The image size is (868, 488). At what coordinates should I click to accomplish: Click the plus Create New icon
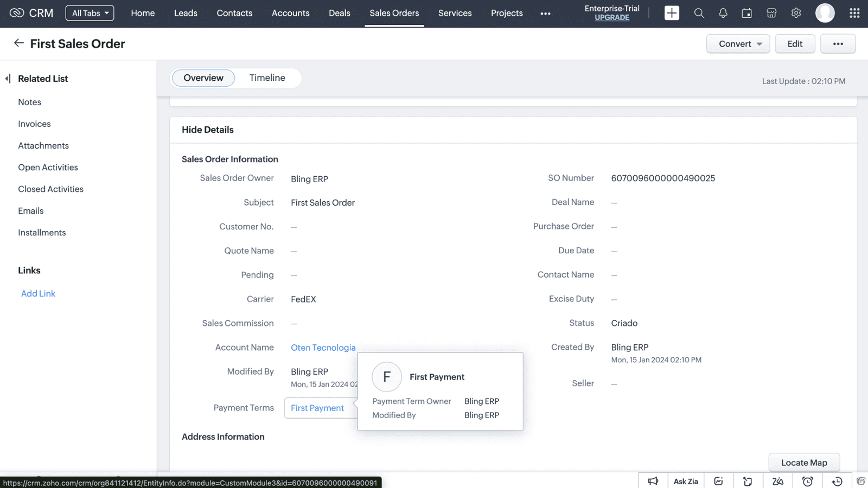click(x=672, y=13)
